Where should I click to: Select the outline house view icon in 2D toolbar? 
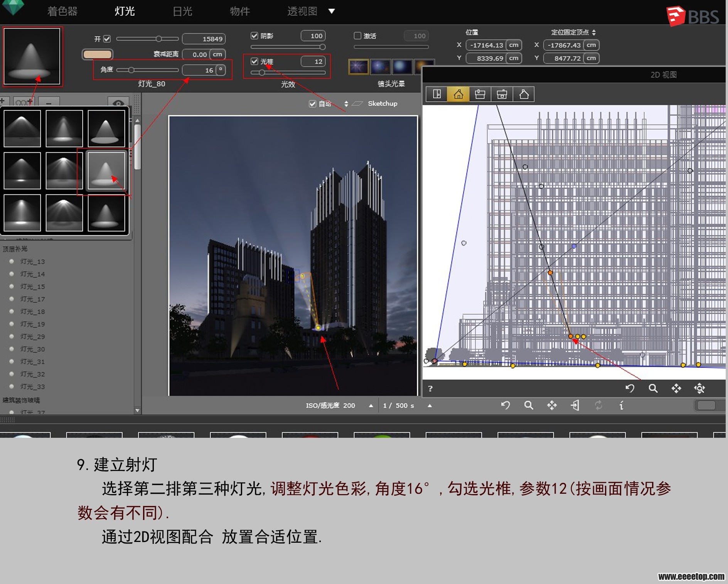coord(524,94)
